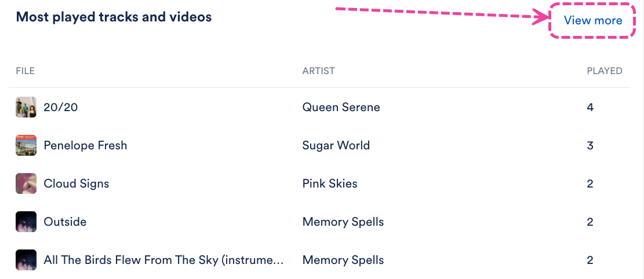
Task: Open the 20/20 track title
Action: (61, 107)
